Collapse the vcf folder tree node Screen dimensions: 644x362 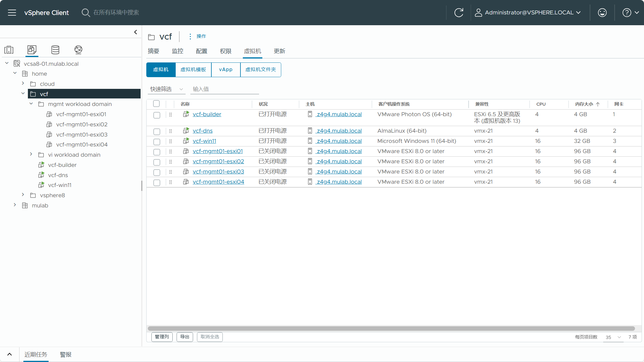23,94
